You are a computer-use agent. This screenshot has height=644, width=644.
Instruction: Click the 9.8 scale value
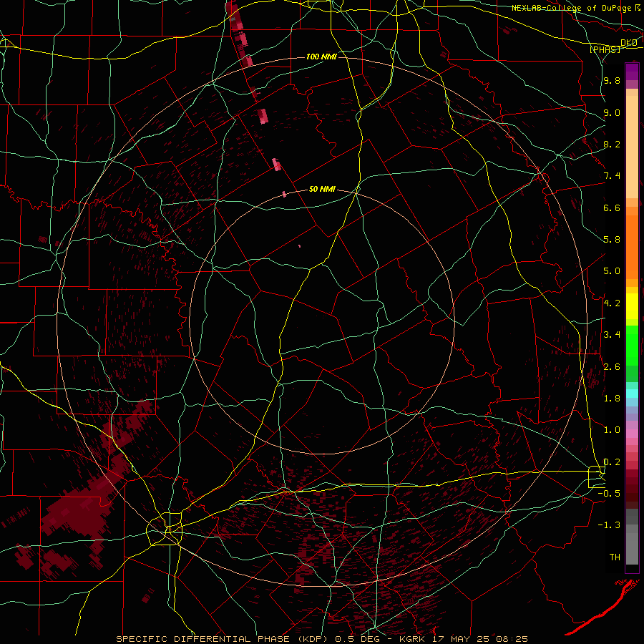pyautogui.click(x=612, y=80)
